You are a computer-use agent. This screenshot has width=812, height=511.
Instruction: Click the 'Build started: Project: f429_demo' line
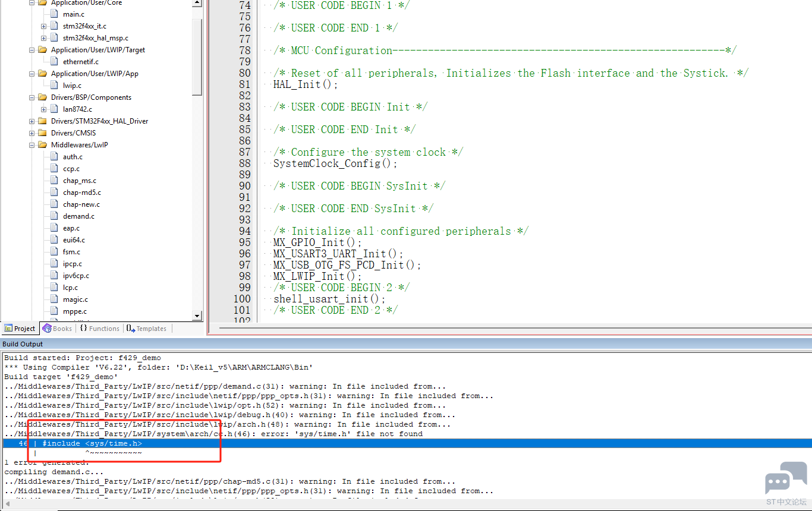tap(82, 358)
